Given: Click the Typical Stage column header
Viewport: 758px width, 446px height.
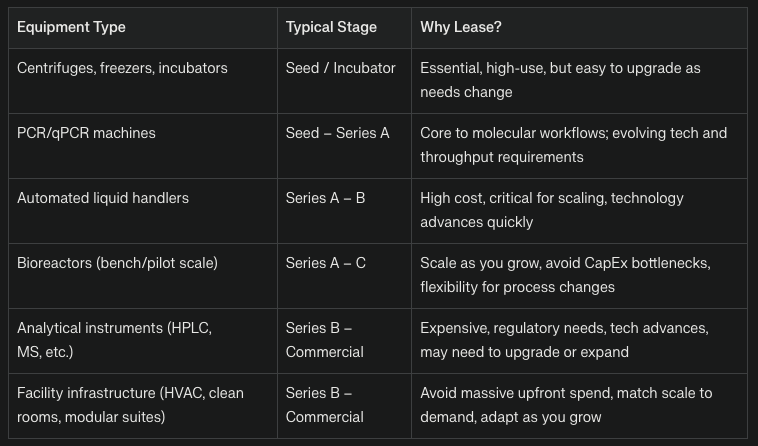Looking at the screenshot, I should (x=344, y=28).
